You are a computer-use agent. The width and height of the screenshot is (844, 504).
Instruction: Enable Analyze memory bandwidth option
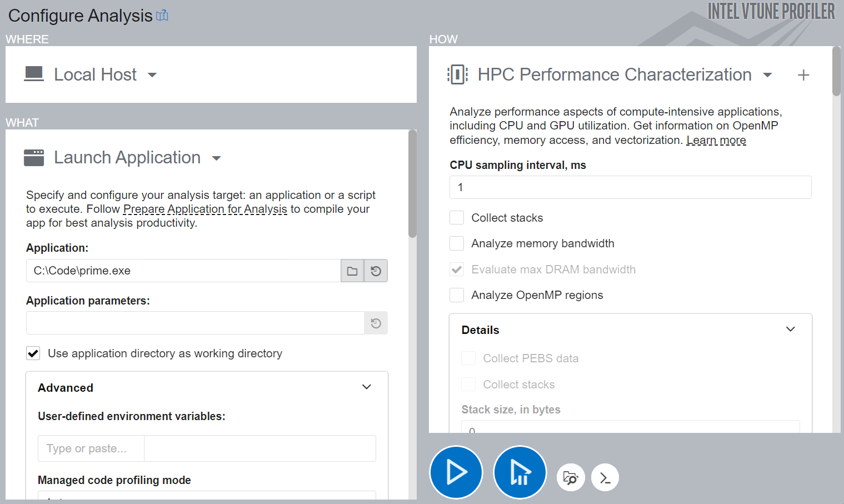457,243
